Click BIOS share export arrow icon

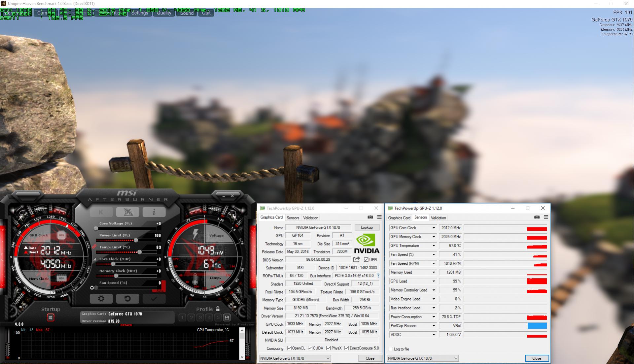click(x=356, y=260)
